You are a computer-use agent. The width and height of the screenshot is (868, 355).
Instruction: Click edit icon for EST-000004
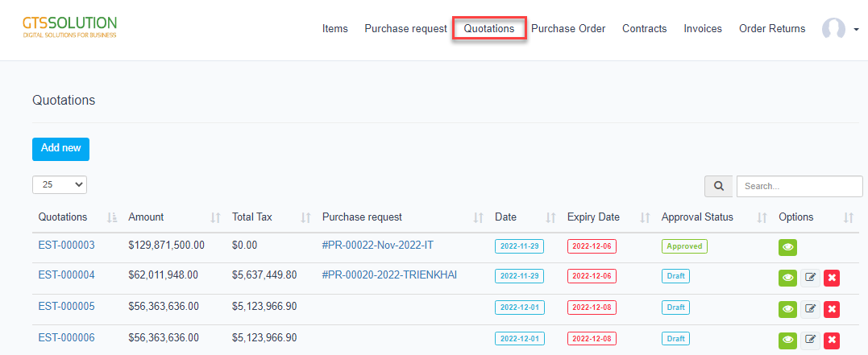click(810, 278)
